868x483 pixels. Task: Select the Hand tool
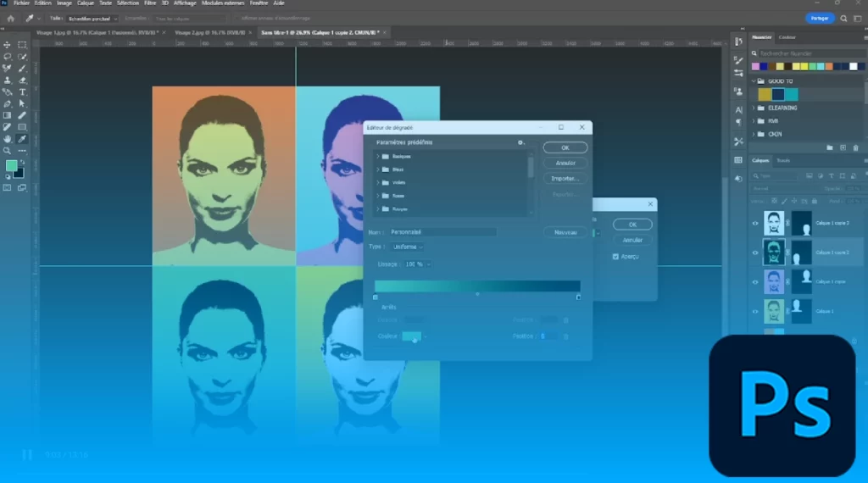point(7,140)
